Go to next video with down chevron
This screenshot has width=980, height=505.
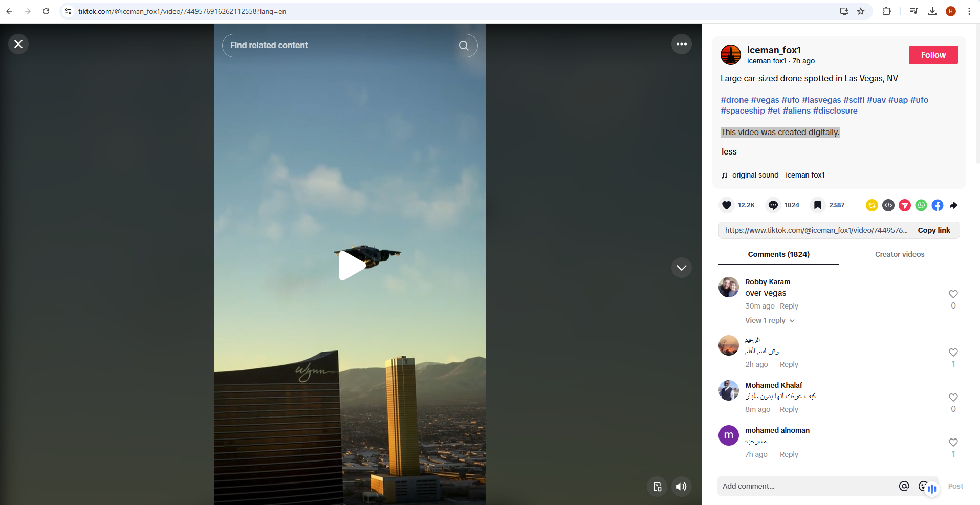[681, 268]
